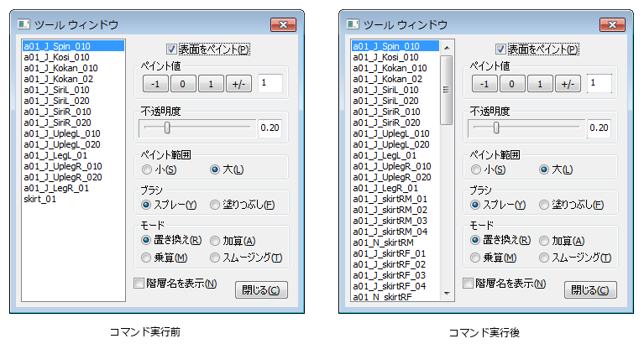Click the paint value text field in the before-command window
The width and height of the screenshot is (644, 349).
click(x=270, y=83)
